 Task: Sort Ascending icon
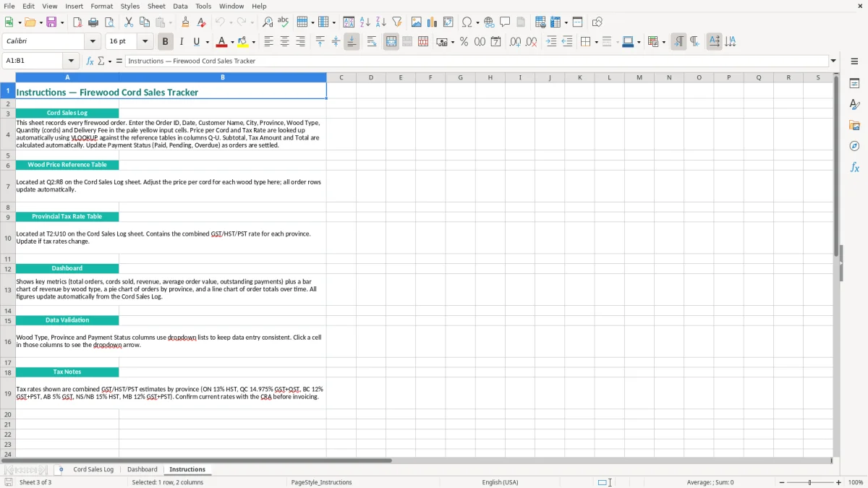coord(365,22)
